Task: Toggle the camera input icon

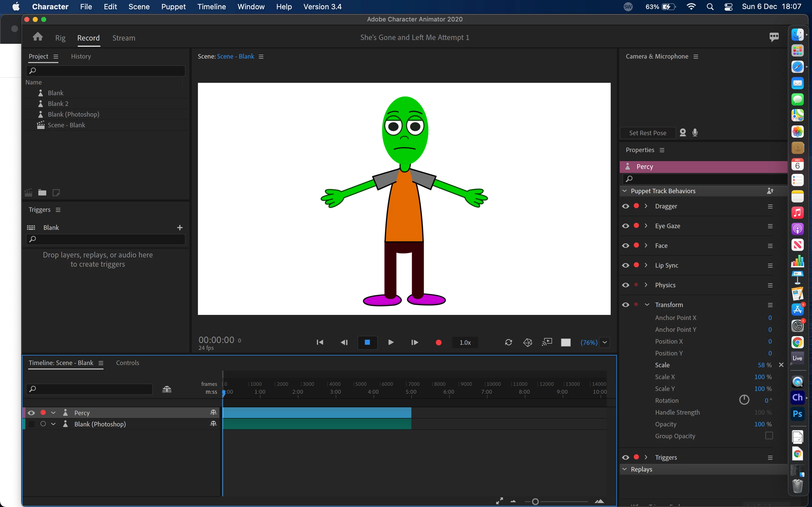Action: point(683,133)
